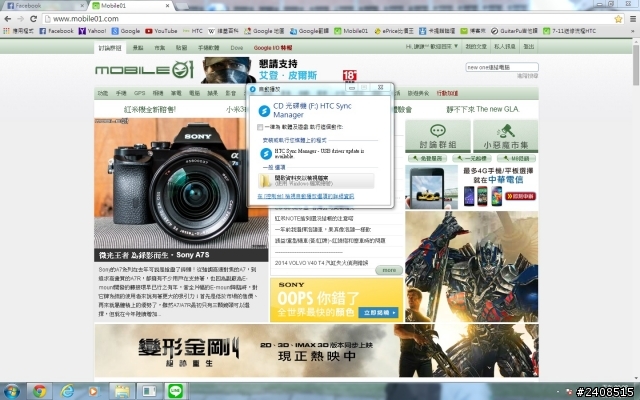Open the Transformers robot side ad image
Screen dimensions: 640x400
pyautogui.click(x=471, y=267)
